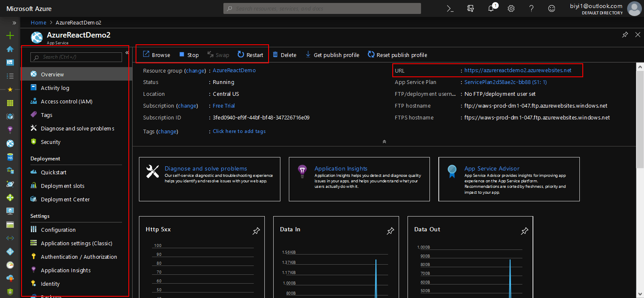Pin the Http 5xx chart to dashboard

[x=256, y=231]
